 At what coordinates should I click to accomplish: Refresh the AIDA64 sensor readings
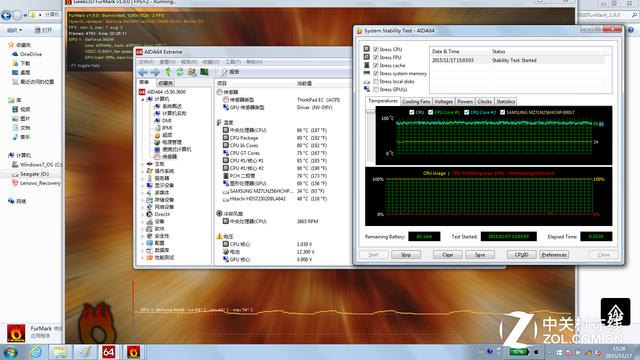[180, 72]
